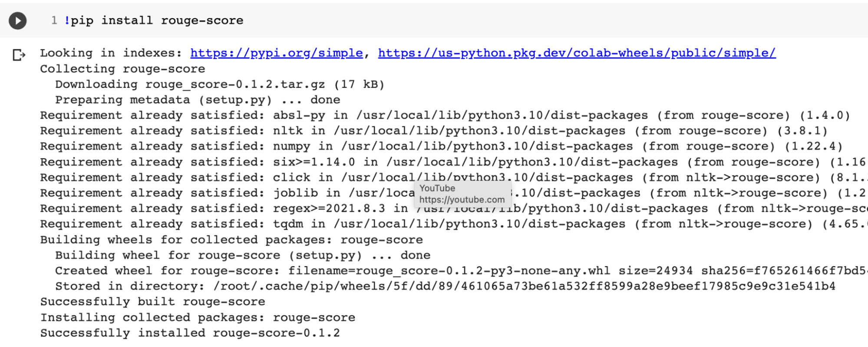Click the 'Preparing metadata (setup.py)' line
The height and width of the screenshot is (347, 868).
[x=197, y=100]
